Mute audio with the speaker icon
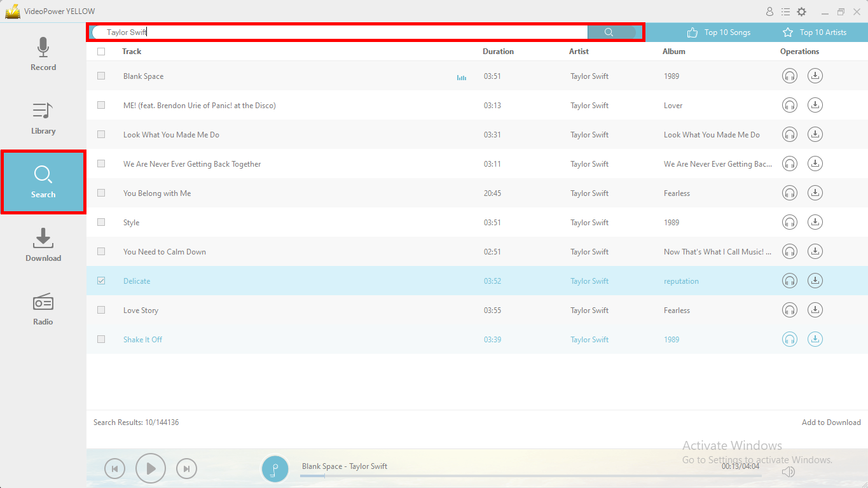 pyautogui.click(x=789, y=471)
